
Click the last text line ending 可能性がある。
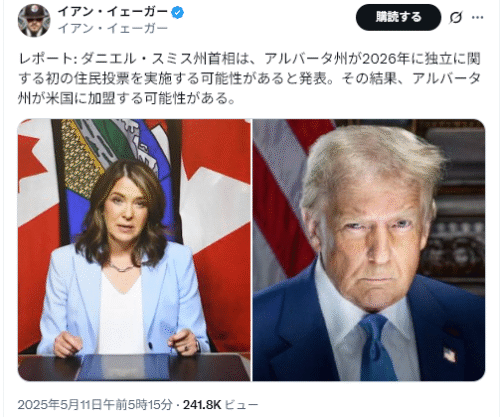tap(127, 98)
